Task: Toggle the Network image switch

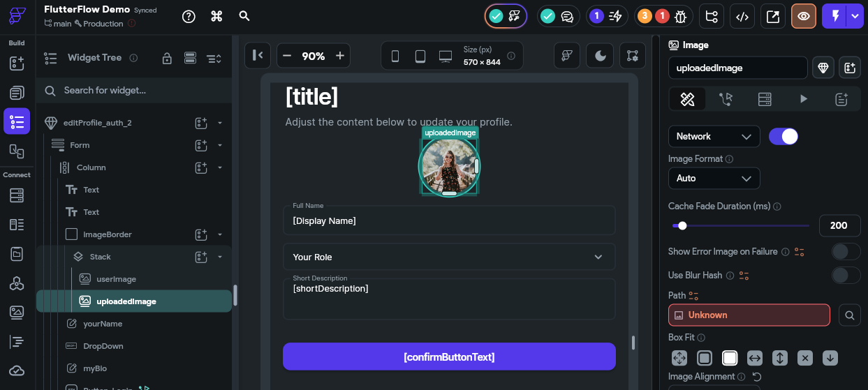Action: pos(784,136)
